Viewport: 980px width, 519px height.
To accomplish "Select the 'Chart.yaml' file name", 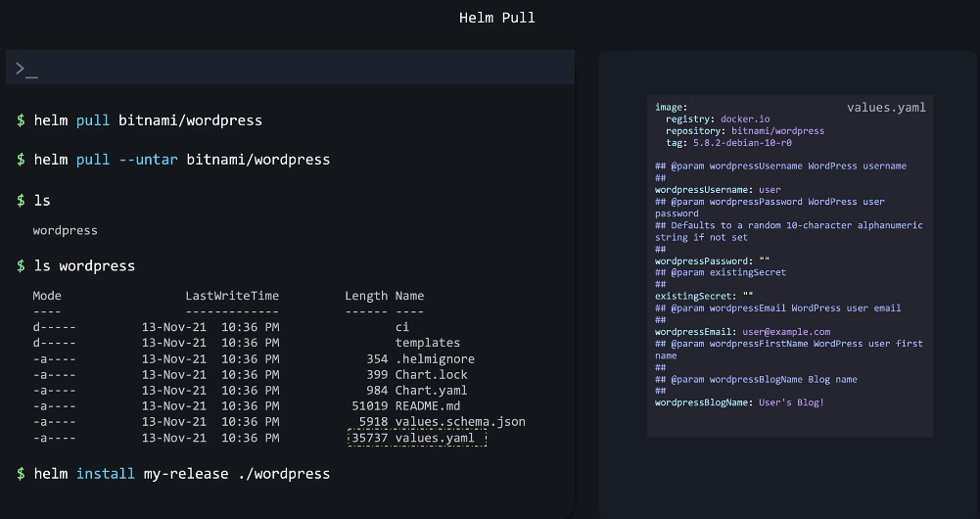I will [x=431, y=390].
